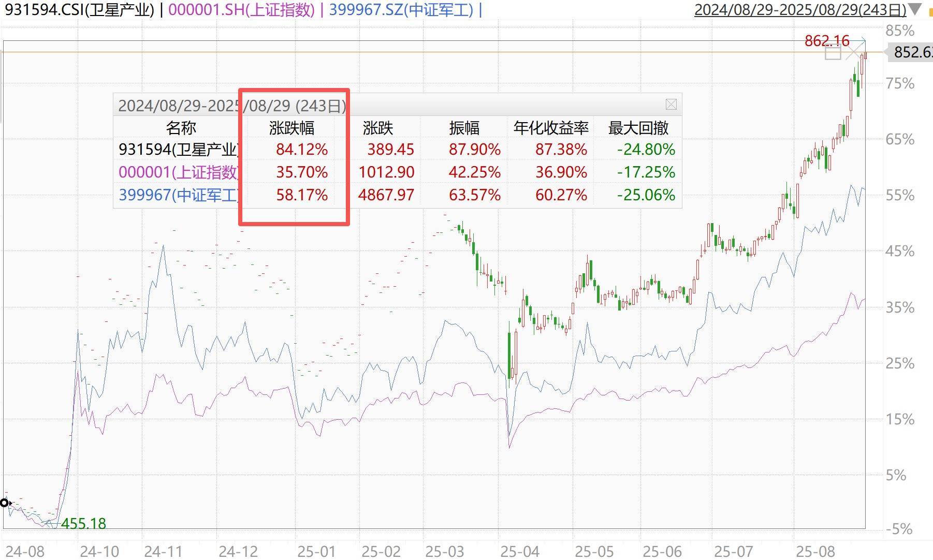
Task: Select the 931594.CSI 卫星产业 legend label
Action: pyautogui.click(x=79, y=10)
